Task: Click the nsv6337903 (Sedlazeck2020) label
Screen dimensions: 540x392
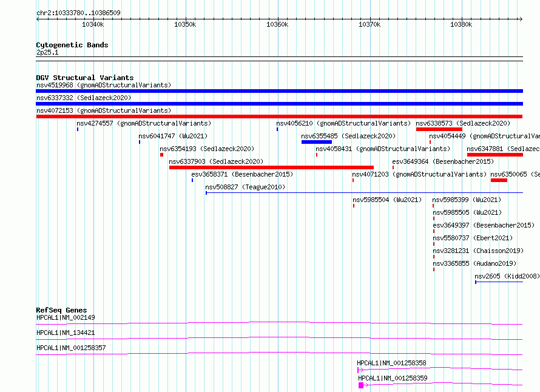Action: [216, 161]
